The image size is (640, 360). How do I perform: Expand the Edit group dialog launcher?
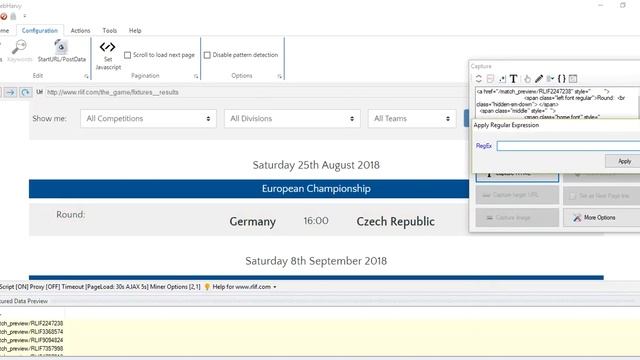[86, 76]
